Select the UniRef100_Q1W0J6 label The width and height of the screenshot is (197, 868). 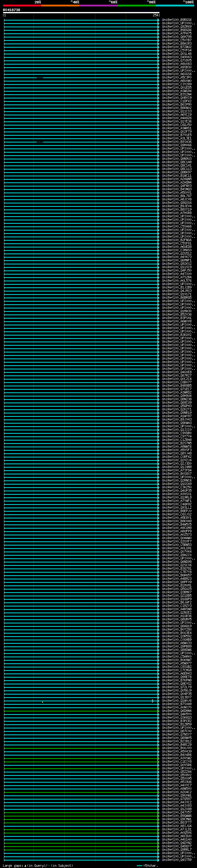pos(176,700)
